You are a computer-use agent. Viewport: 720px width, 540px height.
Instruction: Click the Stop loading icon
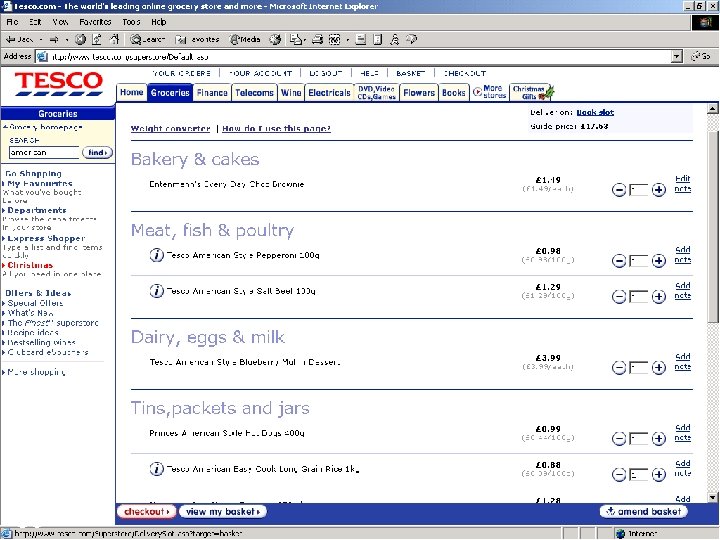80,39
